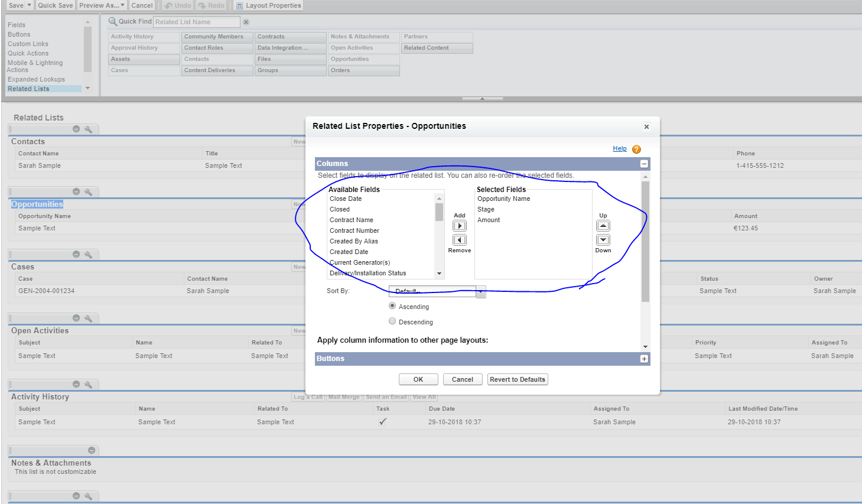The height and width of the screenshot is (504, 862).
Task: Click the Down arrow button
Action: click(603, 240)
